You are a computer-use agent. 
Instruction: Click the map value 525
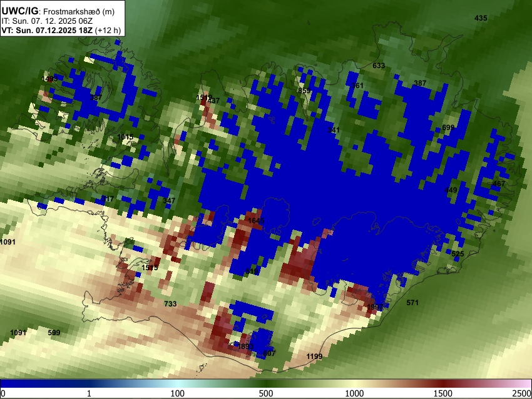click(458, 254)
